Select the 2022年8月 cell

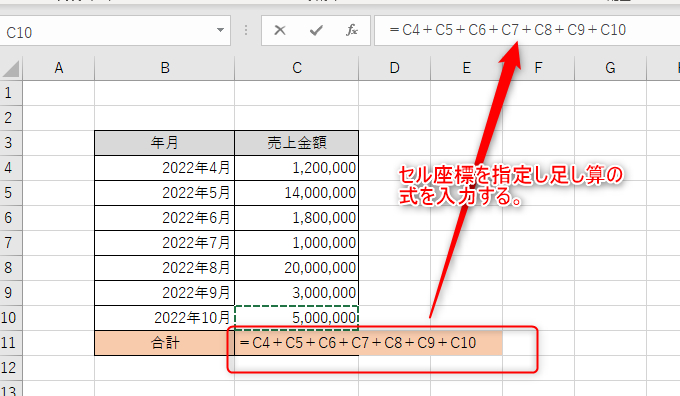[x=165, y=268]
